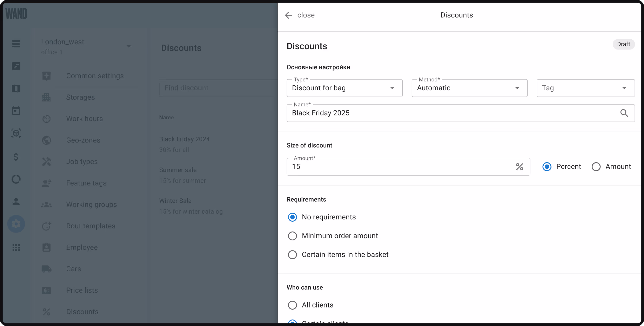Image resolution: width=644 pixels, height=326 pixels.
Task: Click the user profile sidebar icon
Action: pos(16,201)
